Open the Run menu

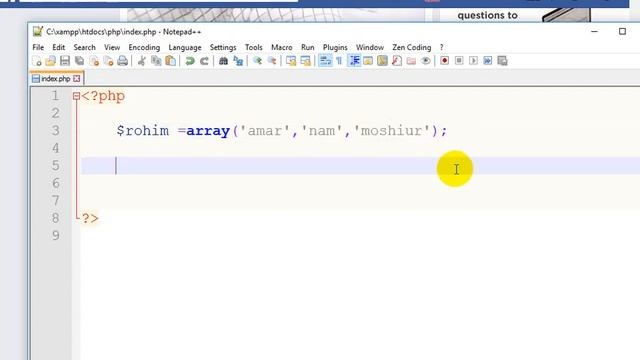(307, 47)
